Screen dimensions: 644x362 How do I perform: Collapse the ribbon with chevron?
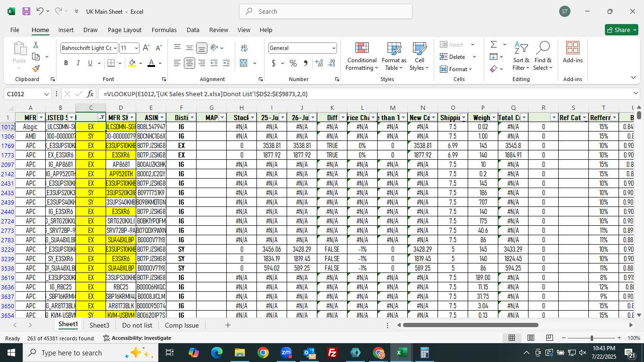pyautogui.click(x=633, y=78)
